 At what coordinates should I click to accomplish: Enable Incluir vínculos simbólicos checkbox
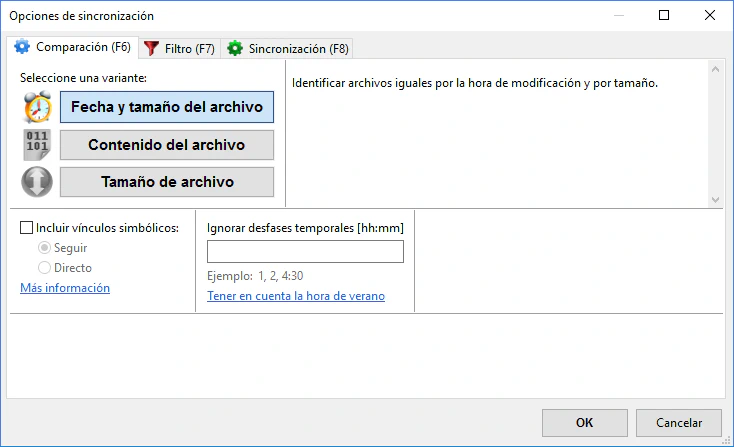tap(27, 228)
